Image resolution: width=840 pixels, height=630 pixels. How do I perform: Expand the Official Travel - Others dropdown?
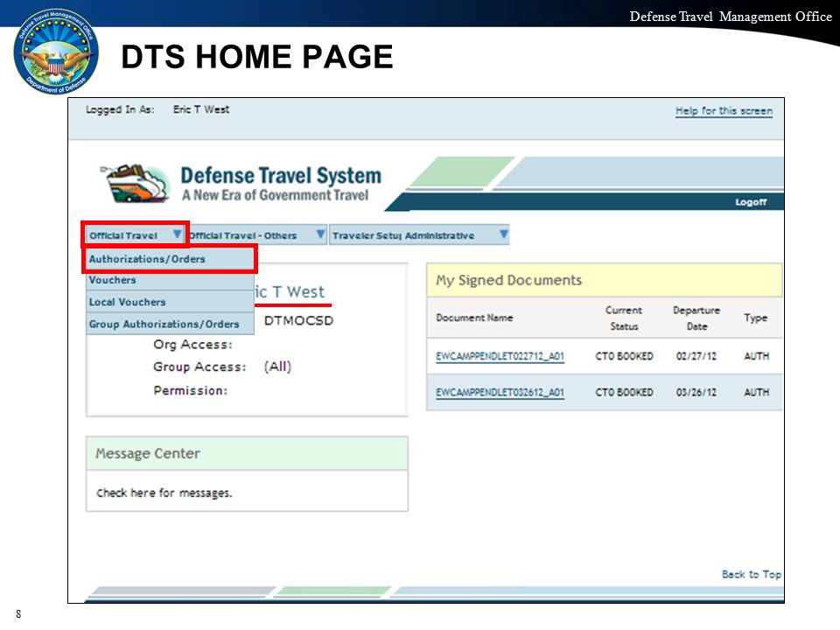[256, 234]
